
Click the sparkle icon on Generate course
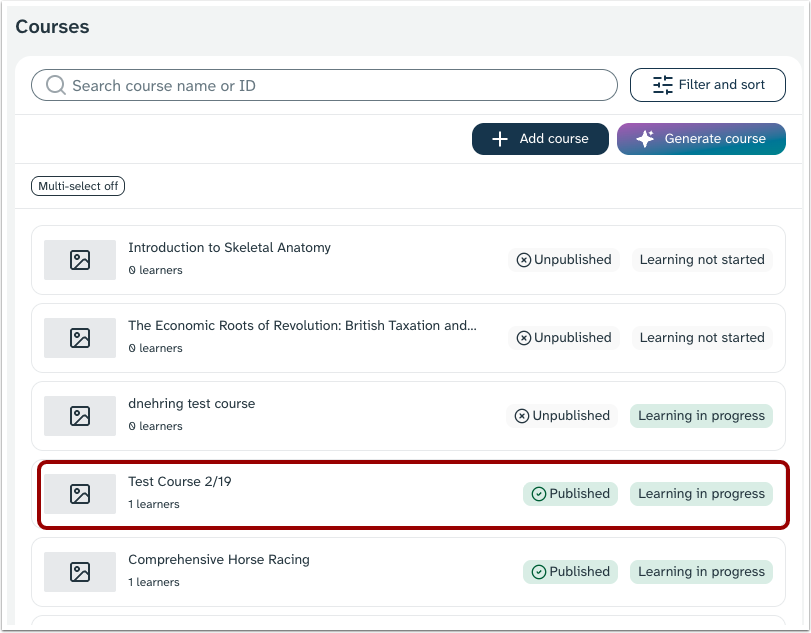[645, 139]
